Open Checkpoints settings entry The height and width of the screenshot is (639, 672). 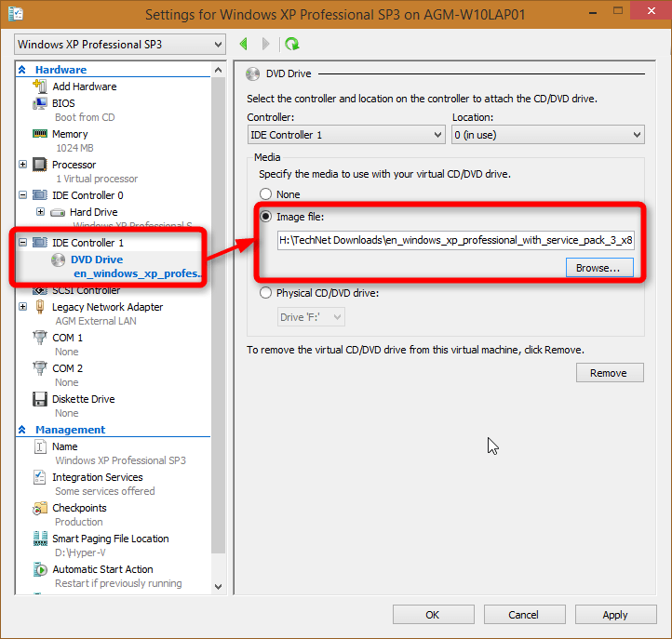click(79, 508)
